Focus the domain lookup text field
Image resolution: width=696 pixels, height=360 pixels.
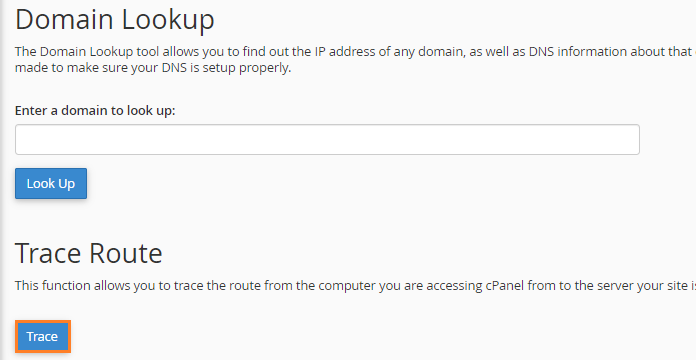(x=327, y=139)
